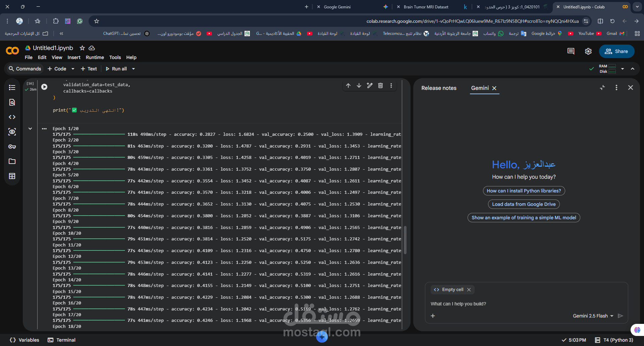Image resolution: width=644 pixels, height=346 pixels.
Task: Choose Load data from Google Drive suggestion
Action: coord(524,204)
